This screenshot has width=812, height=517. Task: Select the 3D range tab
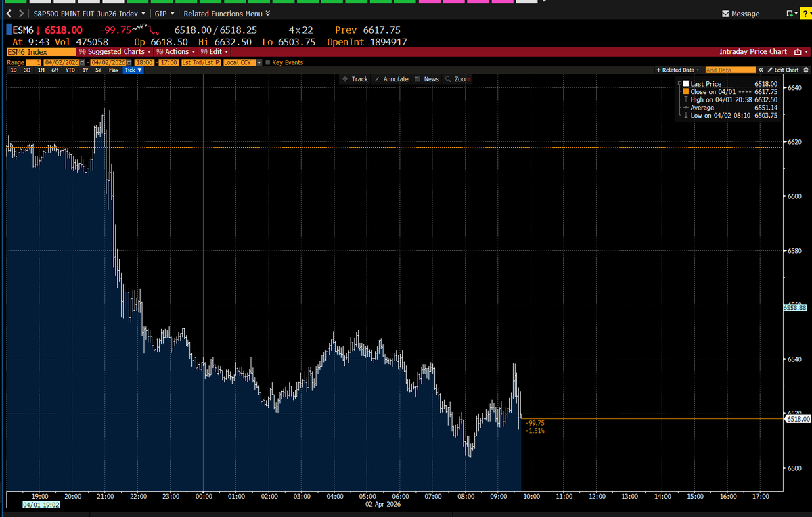coord(27,70)
